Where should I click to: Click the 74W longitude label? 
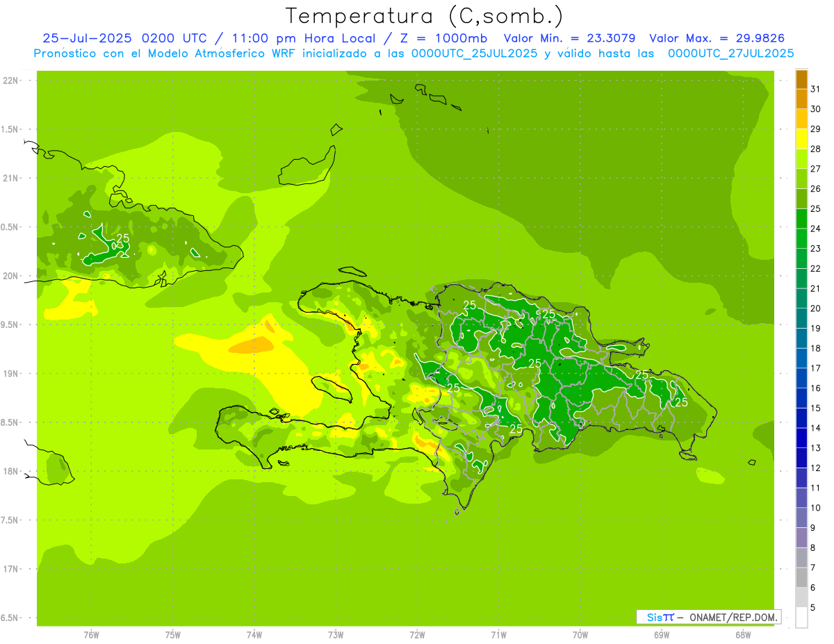click(x=254, y=635)
